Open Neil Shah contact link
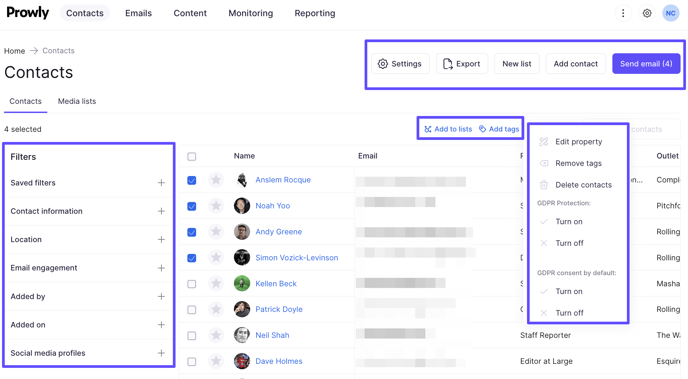Screen dimensions: 688x379 [x=272, y=335]
